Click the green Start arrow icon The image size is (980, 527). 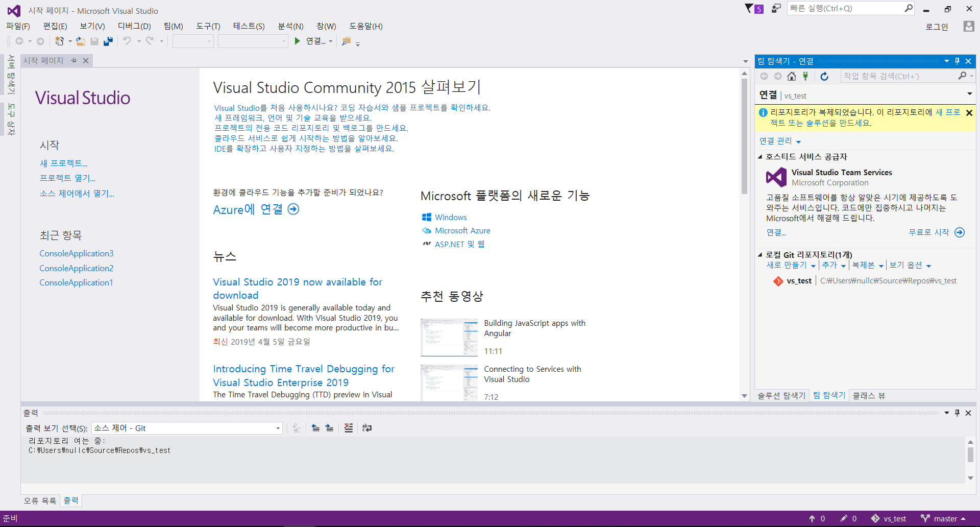coord(297,41)
